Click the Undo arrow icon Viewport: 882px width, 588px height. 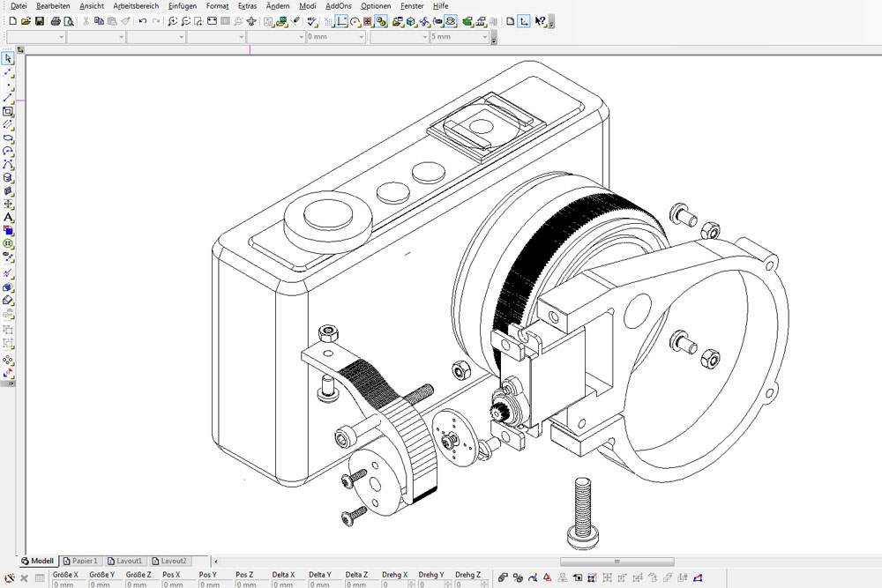pyautogui.click(x=143, y=20)
